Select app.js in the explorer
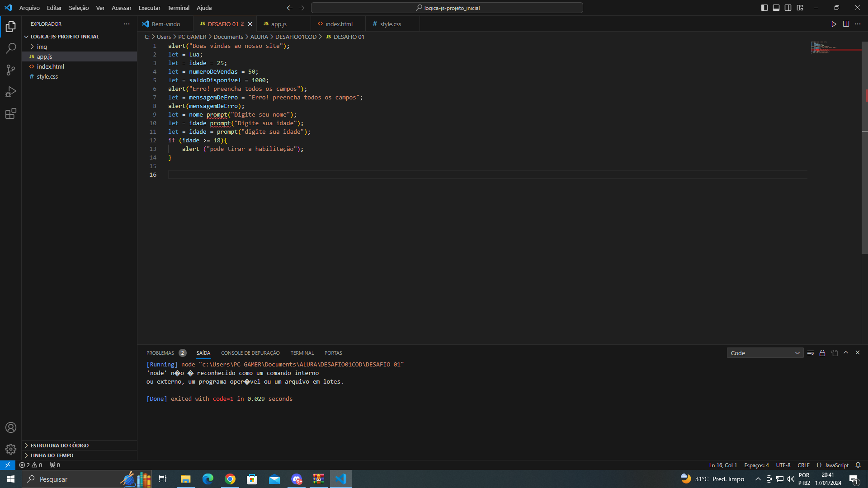The height and width of the screenshot is (488, 868). pos(79,56)
